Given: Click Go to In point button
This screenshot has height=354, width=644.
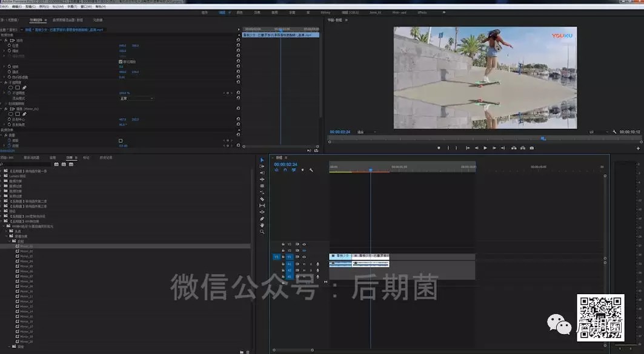Looking at the screenshot, I should pyautogui.click(x=467, y=148).
